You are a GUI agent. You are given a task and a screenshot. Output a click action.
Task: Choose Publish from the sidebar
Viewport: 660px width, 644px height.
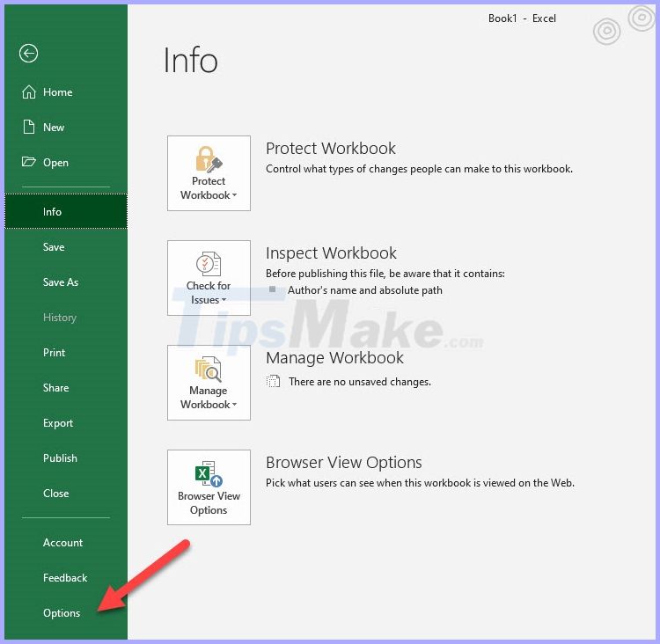(60, 458)
